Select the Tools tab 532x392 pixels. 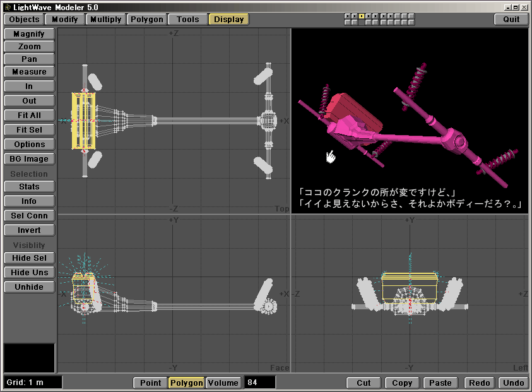coord(187,19)
